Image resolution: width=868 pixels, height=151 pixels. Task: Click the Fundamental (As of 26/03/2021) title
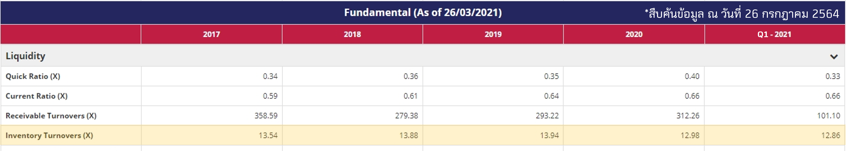point(423,13)
